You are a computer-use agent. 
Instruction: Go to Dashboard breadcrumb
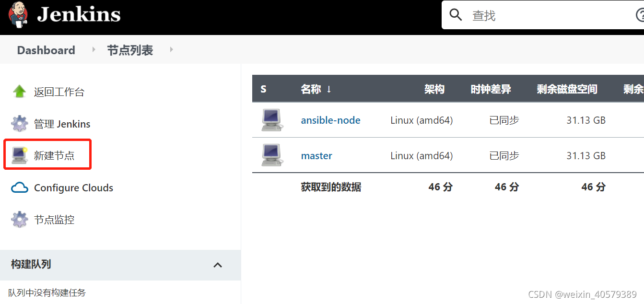(46, 50)
